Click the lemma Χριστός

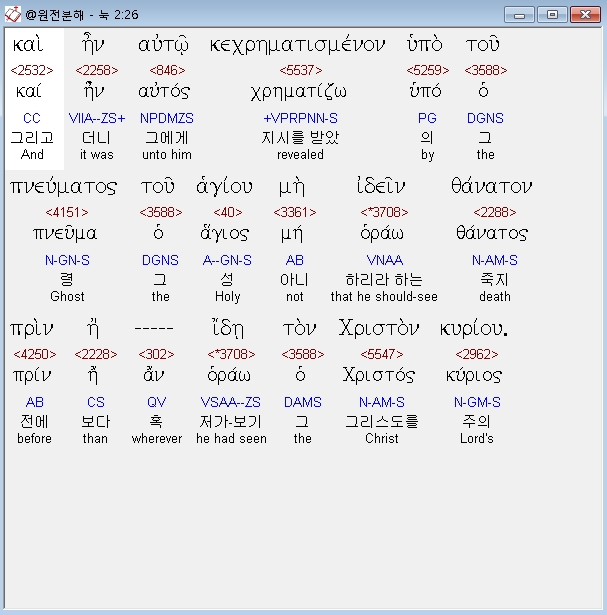click(379, 375)
